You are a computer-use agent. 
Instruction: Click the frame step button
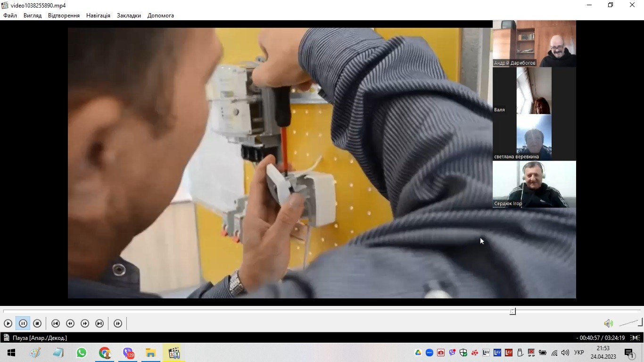coord(118,323)
